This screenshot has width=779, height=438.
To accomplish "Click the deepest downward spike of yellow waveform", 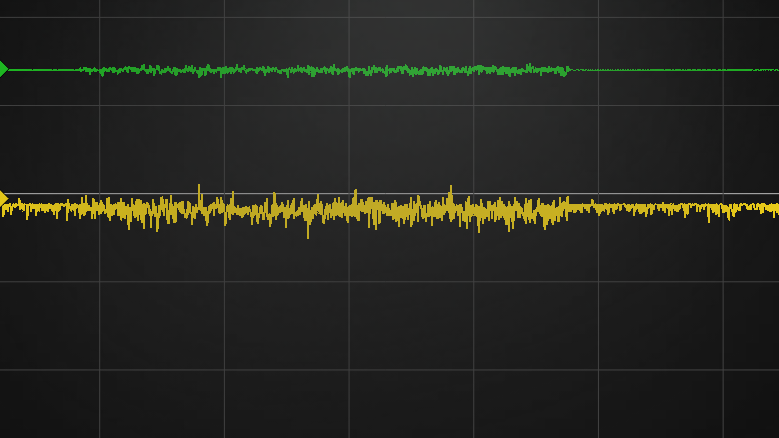I will [308, 234].
